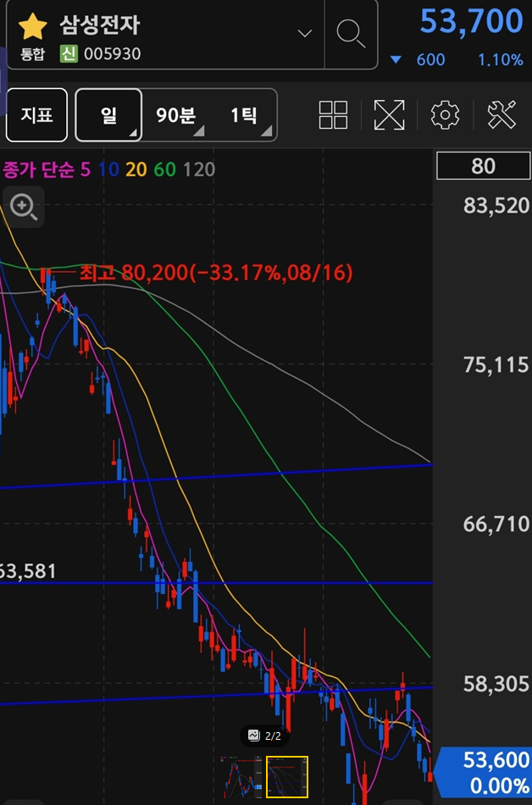Click the green 신 badge
Viewport: 532px width, 805px height.
point(69,53)
